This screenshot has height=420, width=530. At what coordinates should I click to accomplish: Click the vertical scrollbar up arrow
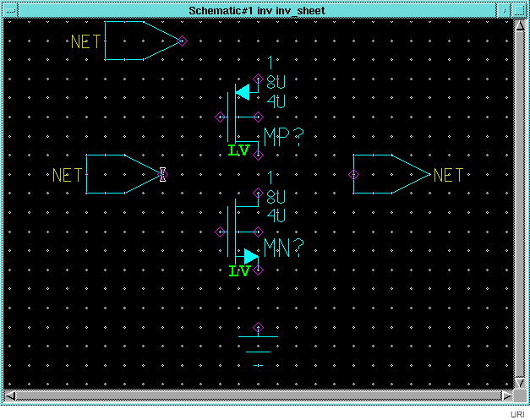520,25
